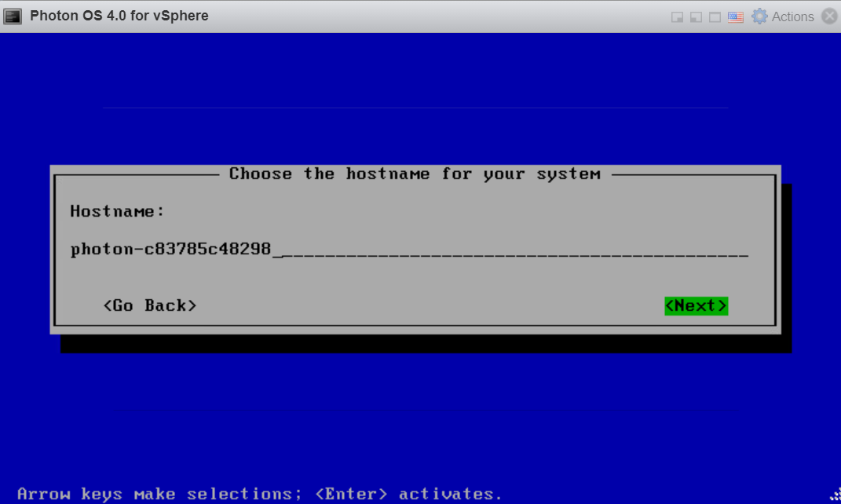Image resolution: width=841 pixels, height=504 pixels.
Task: Select the <Go Back> button
Action: tap(149, 306)
